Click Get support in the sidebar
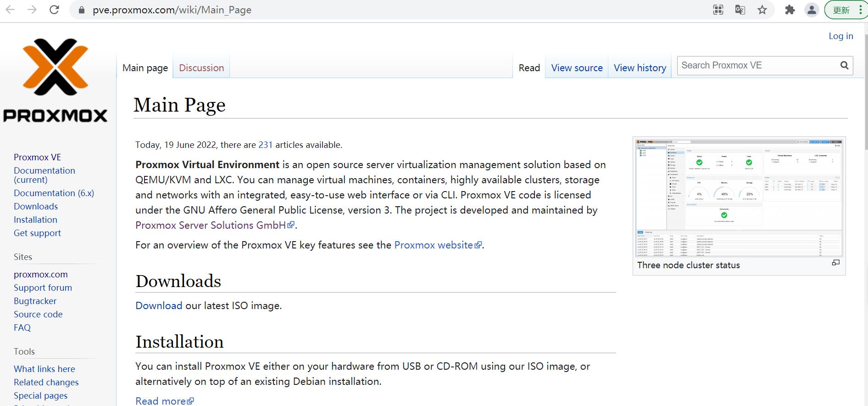This screenshot has width=868, height=406. tap(37, 233)
